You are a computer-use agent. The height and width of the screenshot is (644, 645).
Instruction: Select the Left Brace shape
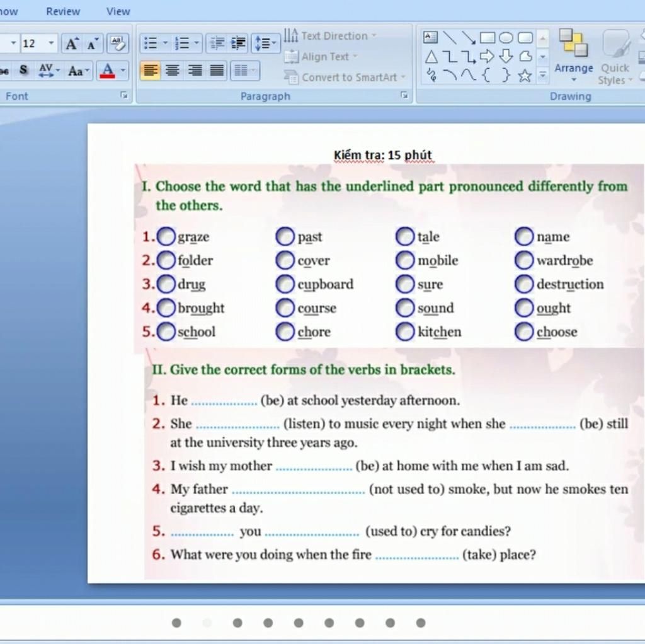(x=487, y=76)
